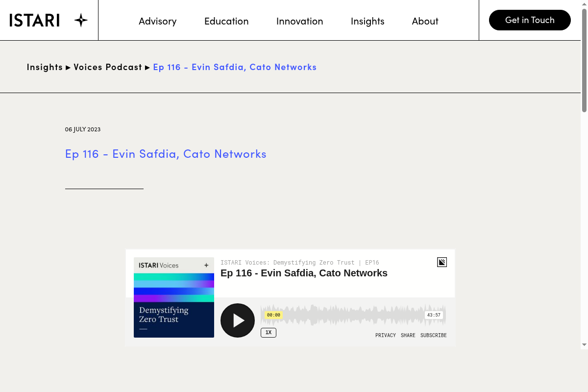Open the SUBSCRIBE link in the player
The height and width of the screenshot is (392, 588).
pyautogui.click(x=433, y=335)
